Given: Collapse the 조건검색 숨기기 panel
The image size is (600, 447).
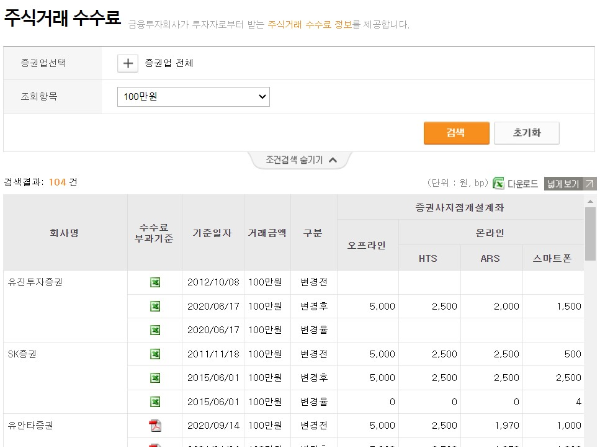Looking at the screenshot, I should tap(301, 160).
